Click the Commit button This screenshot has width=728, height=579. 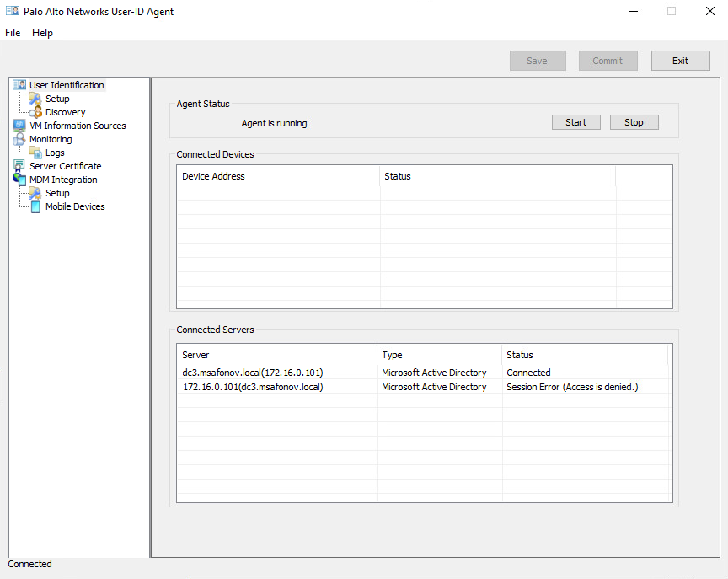click(x=608, y=61)
